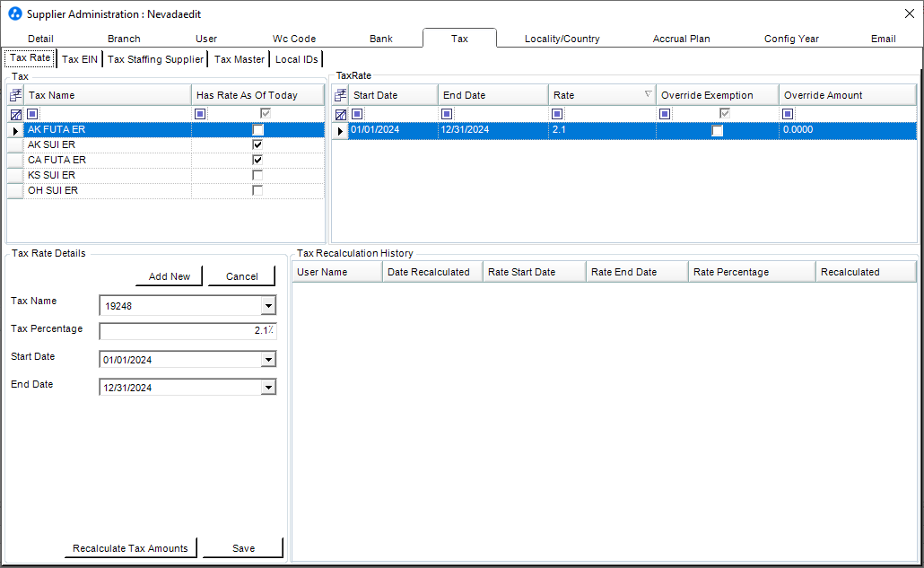
Task: Open TaxRate grid column chooser icon
Action: (341, 95)
